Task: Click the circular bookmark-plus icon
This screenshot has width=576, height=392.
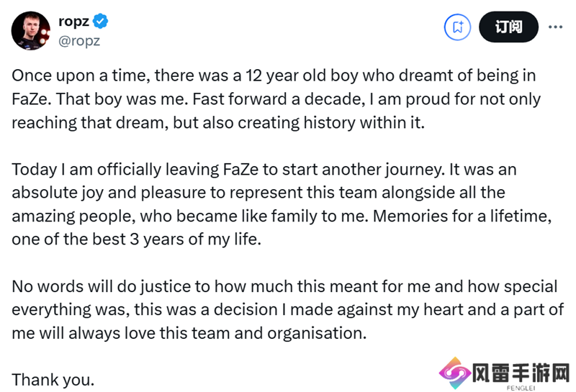Action: pyautogui.click(x=457, y=27)
